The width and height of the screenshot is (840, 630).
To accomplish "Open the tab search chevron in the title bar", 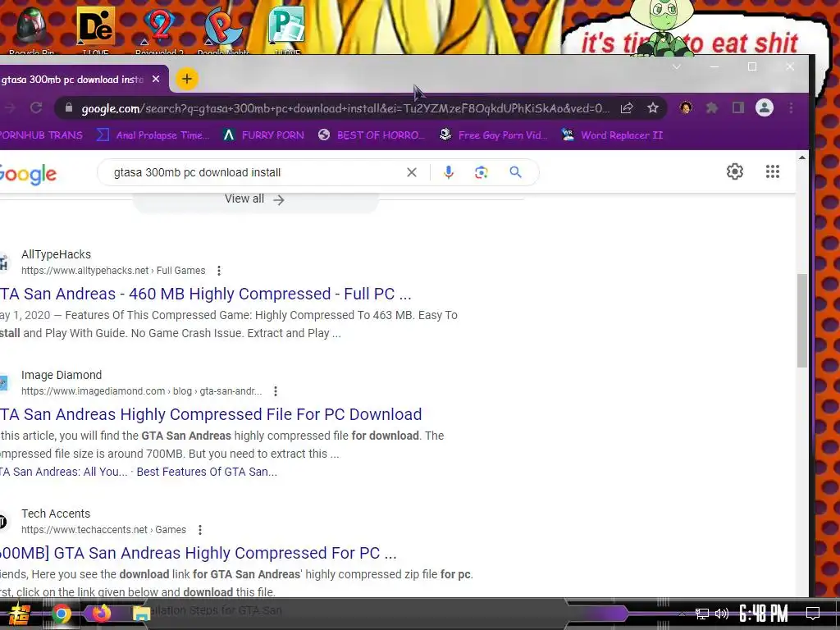I will click(x=677, y=67).
